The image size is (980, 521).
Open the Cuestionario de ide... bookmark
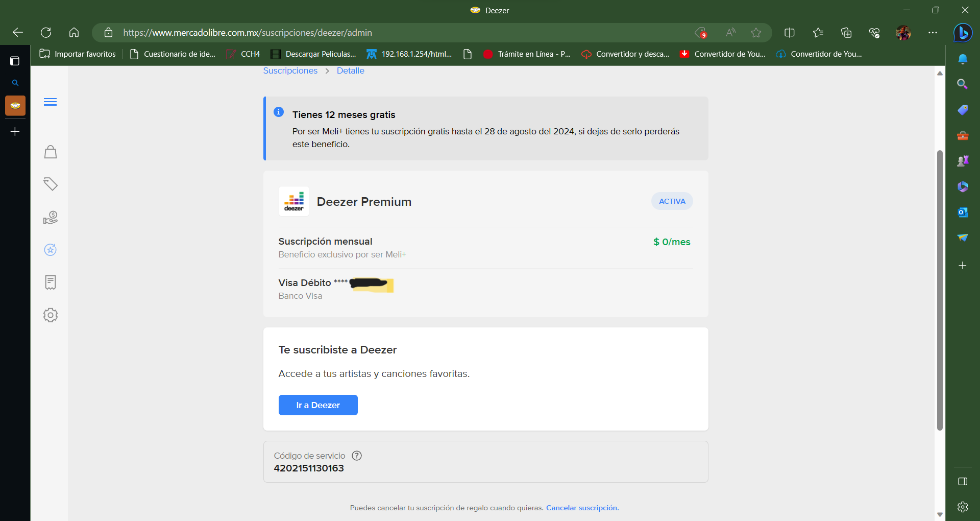[x=173, y=54]
